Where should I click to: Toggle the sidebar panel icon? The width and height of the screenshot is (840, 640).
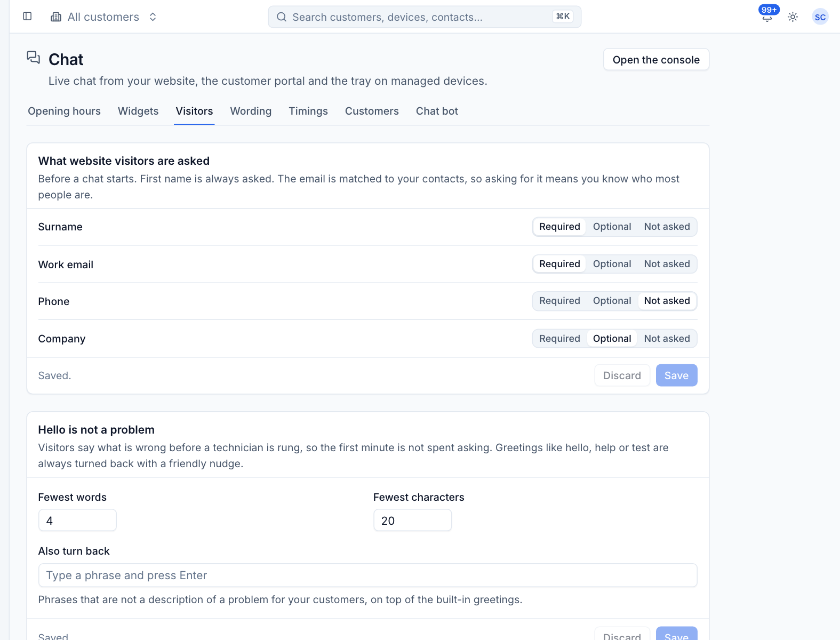coord(28,17)
